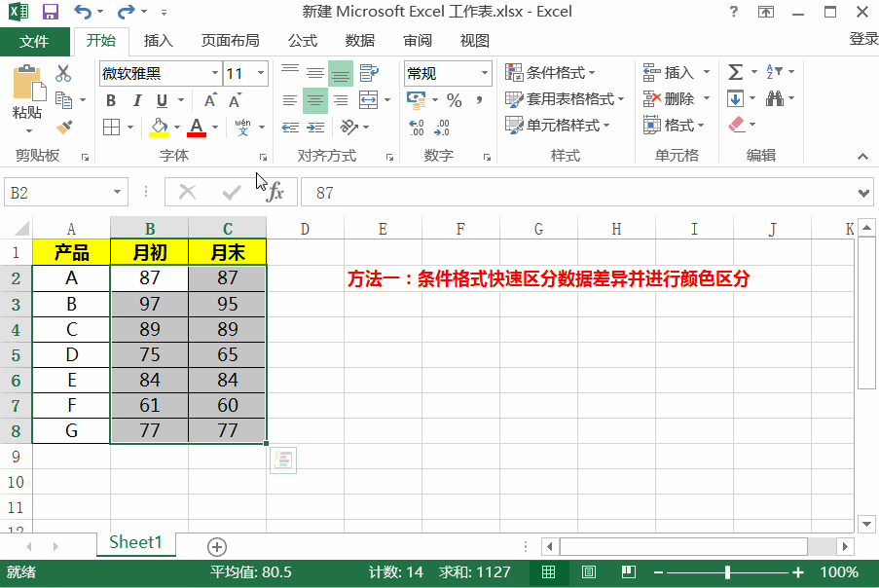879x588 pixels.
Task: Select the Sheet1 tab
Action: coord(135,542)
